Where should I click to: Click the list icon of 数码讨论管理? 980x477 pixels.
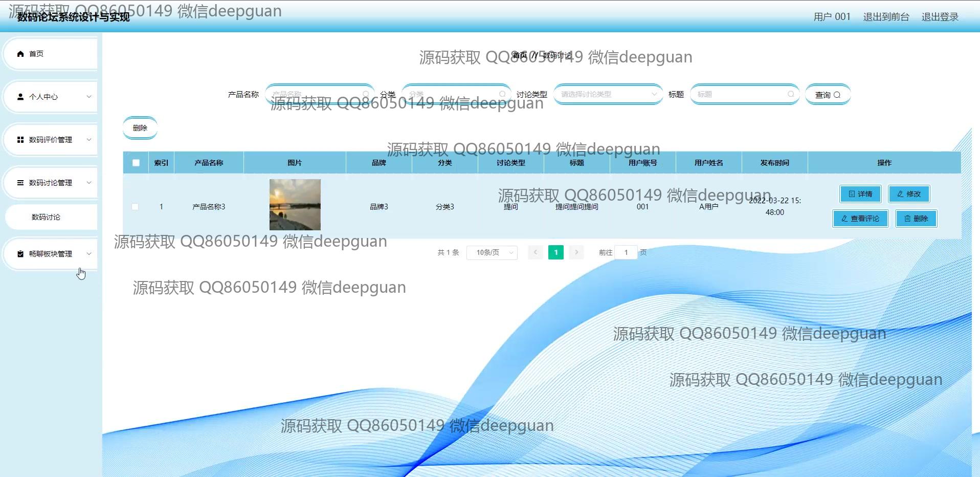click(x=20, y=183)
